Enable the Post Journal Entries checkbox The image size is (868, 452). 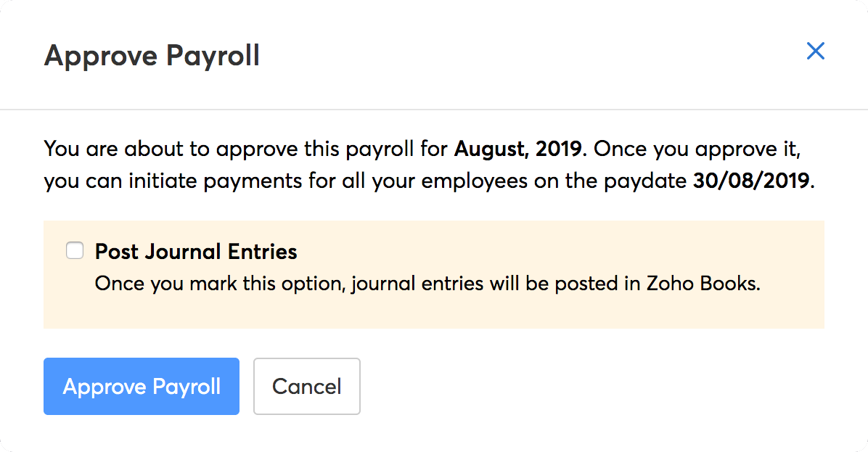pos(74,251)
